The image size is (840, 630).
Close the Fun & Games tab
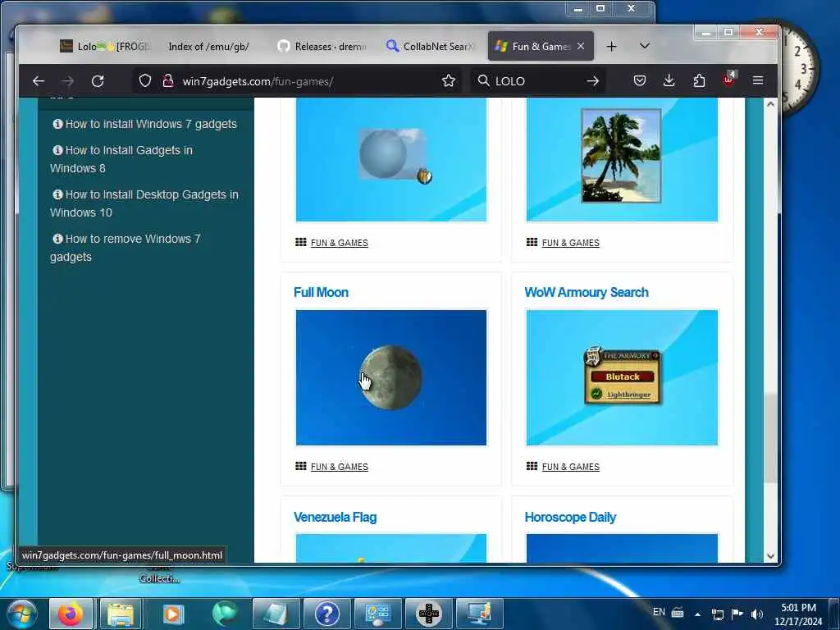tap(581, 47)
